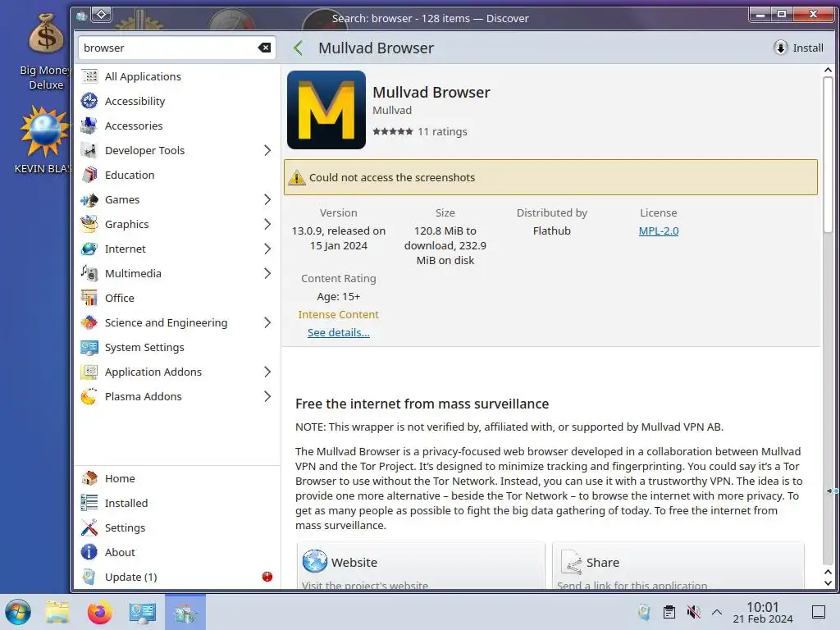840x630 pixels.
Task: Select the All Applications label
Action: click(x=143, y=76)
